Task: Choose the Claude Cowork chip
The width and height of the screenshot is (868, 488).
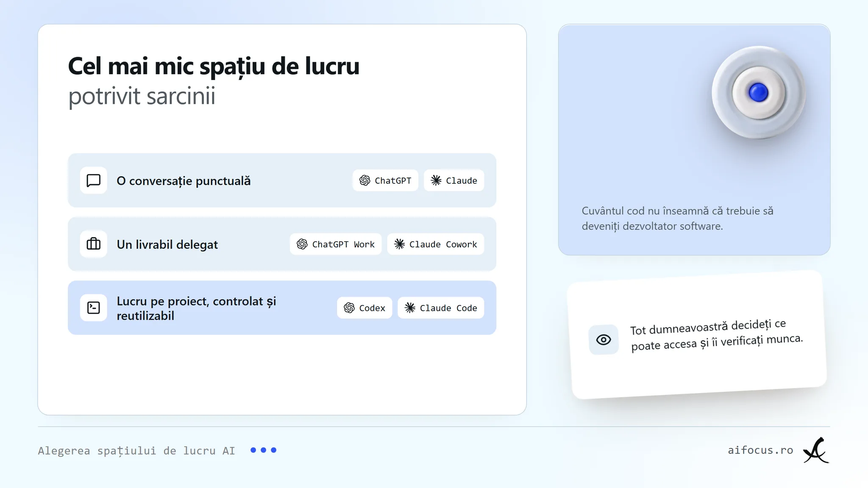Action: (x=435, y=244)
